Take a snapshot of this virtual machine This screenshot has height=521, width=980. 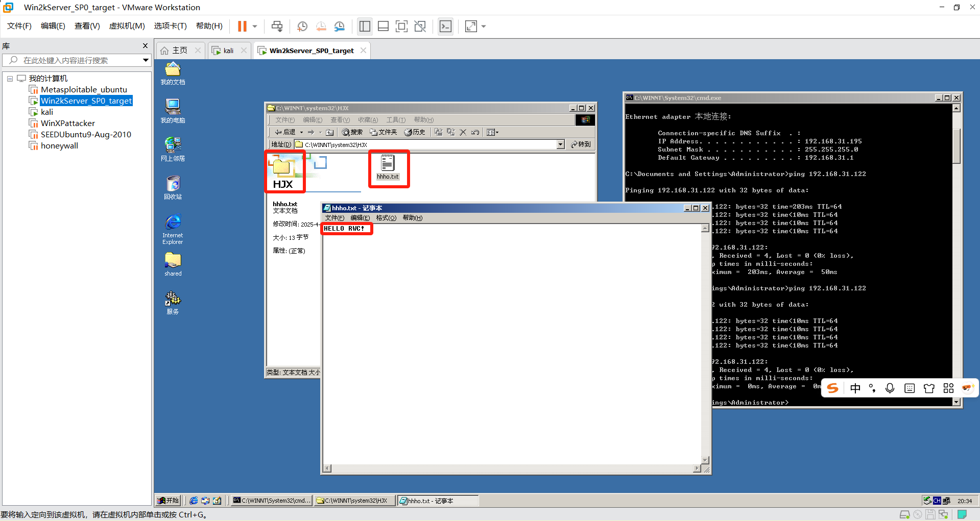302,26
